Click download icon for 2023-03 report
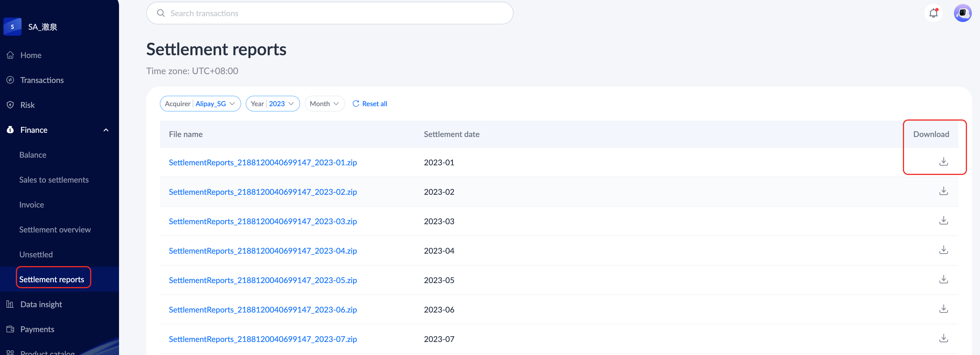 (x=943, y=221)
